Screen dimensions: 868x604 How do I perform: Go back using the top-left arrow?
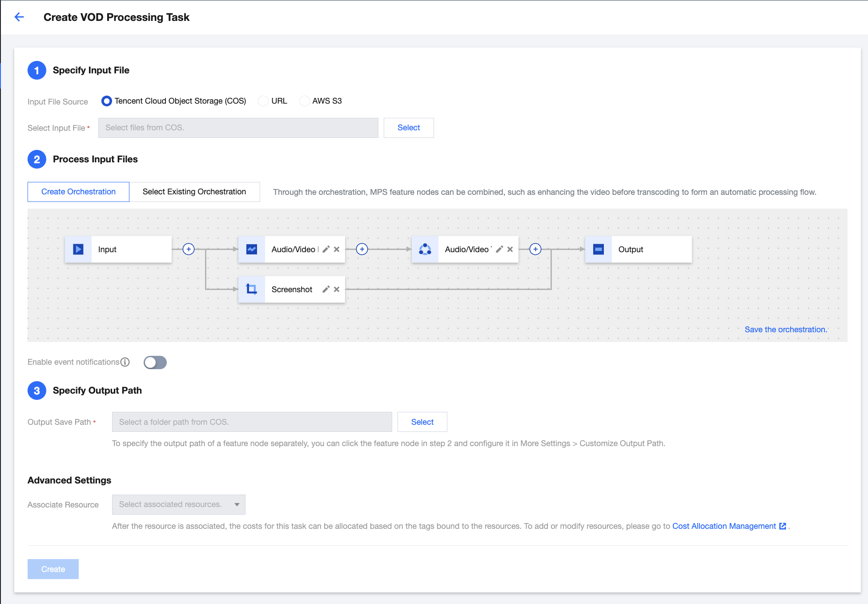[x=19, y=17]
